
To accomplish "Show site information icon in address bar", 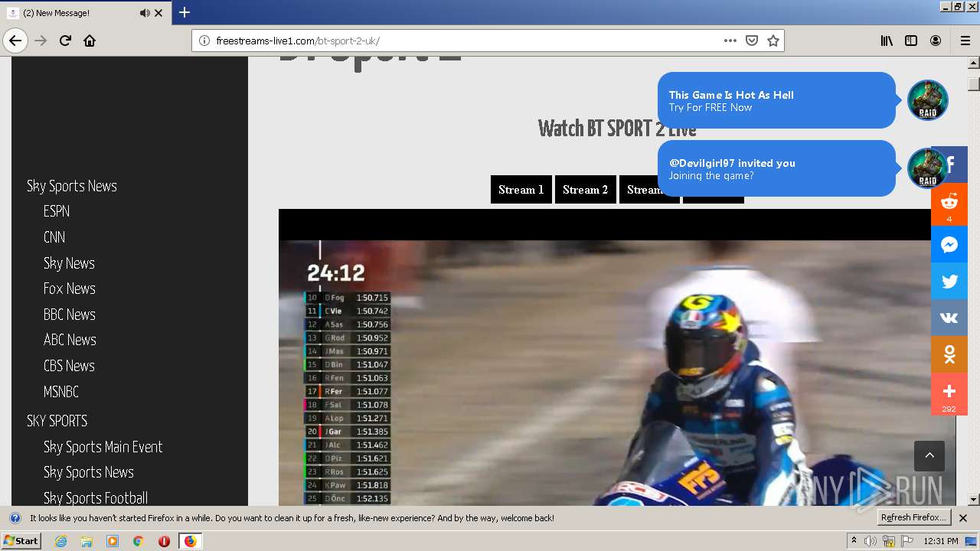I will click(x=204, y=41).
